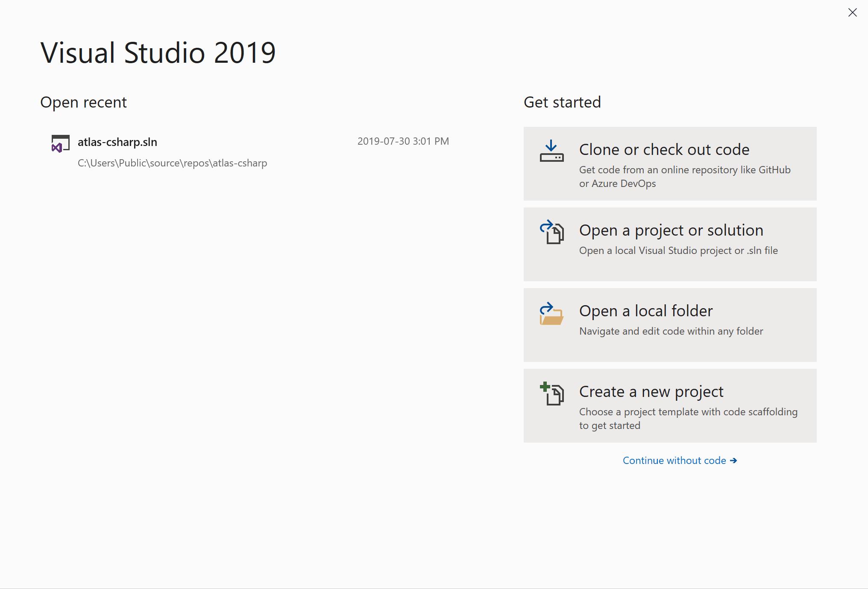The width and height of the screenshot is (868, 589).
Task: Choose Open a local folder
Action: click(670, 325)
